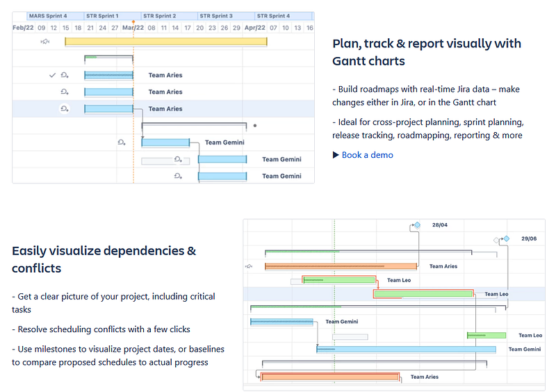Click the 28/04 milestone date label
This screenshot has height=392, width=556.
(440, 225)
